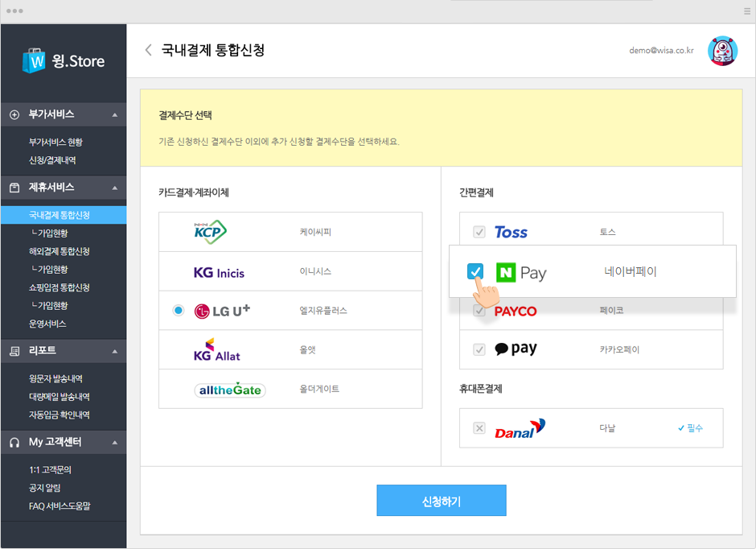Click the My 고객센터 section header

pyautogui.click(x=64, y=443)
